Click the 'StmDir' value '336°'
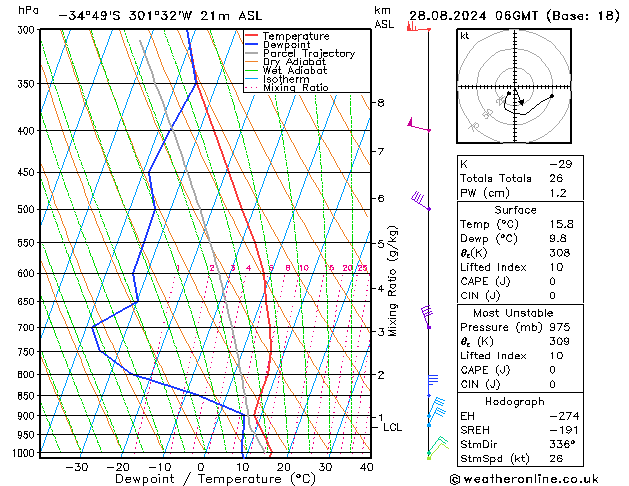Image resolution: width=629 pixels, height=486 pixels. tap(563, 445)
